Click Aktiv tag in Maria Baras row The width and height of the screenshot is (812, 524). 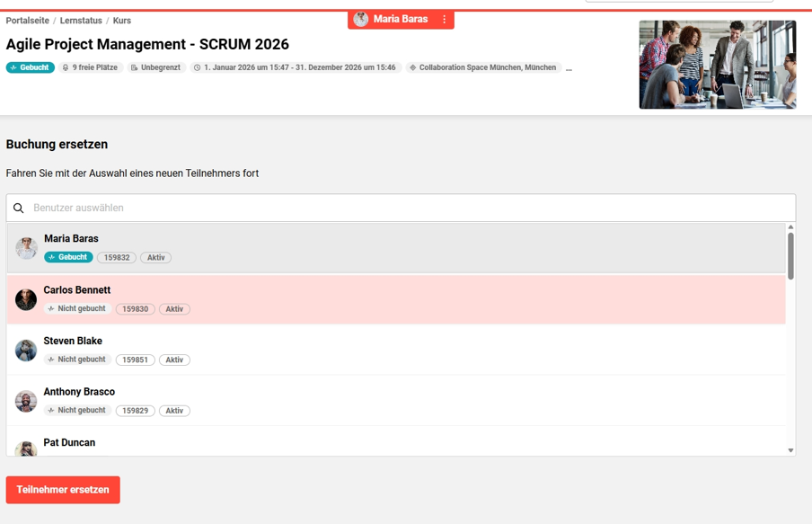(156, 258)
